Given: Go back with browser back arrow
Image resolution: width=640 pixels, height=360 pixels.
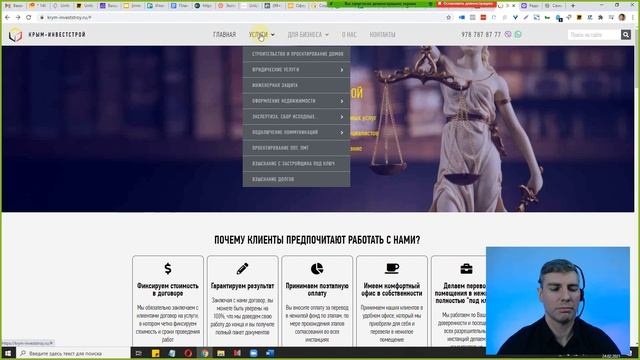Looking at the screenshot, I should point(7,18).
